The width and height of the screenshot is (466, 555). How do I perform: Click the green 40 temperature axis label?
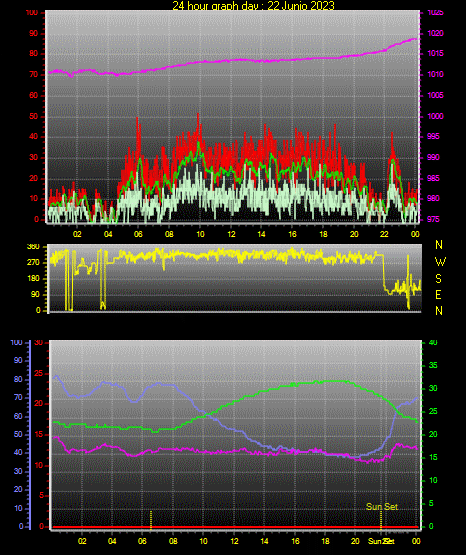(x=433, y=342)
